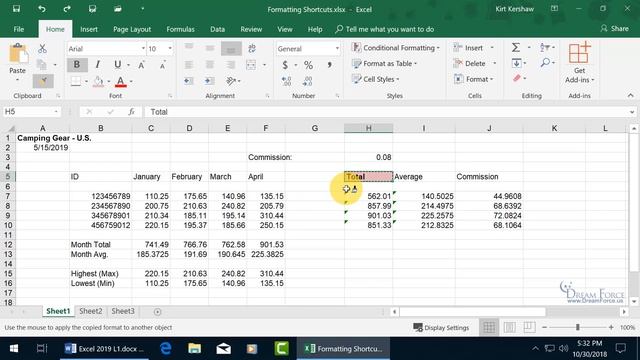Apply Accounting dollar number format

pyautogui.click(x=285, y=64)
